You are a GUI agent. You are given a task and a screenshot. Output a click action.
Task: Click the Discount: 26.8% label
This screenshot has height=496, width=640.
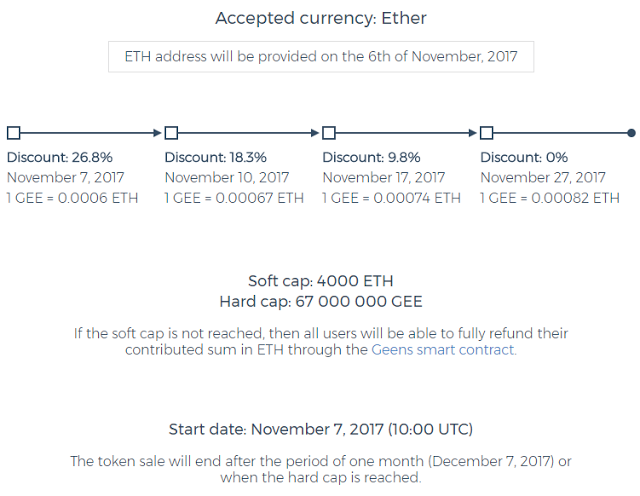pos(59,157)
